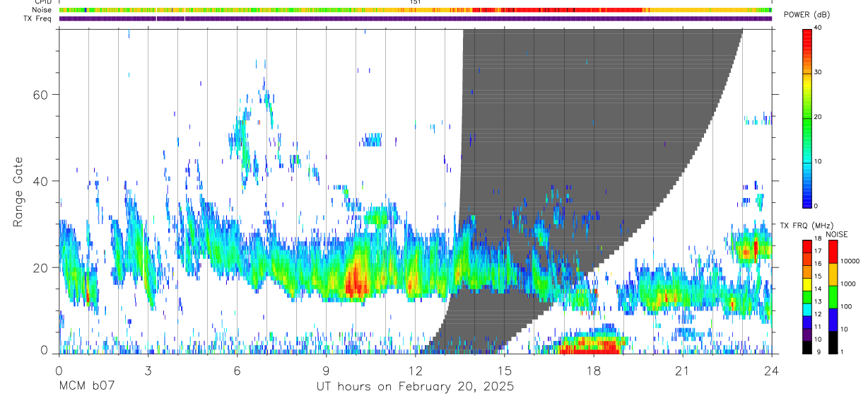This screenshot has height=401, width=868.
Task: Pick the orange segment of NOISE bar
Action: coord(832,274)
